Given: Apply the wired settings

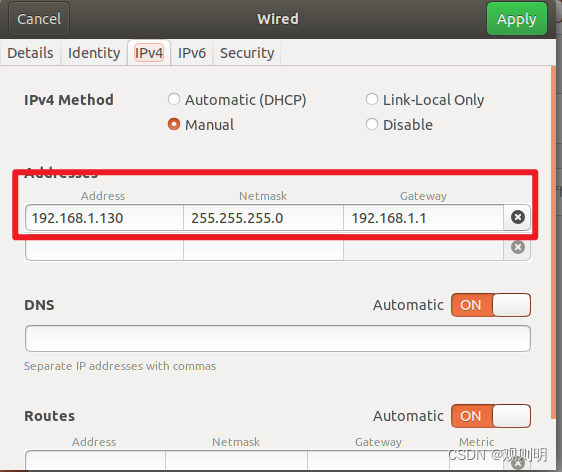Looking at the screenshot, I should 517,19.
